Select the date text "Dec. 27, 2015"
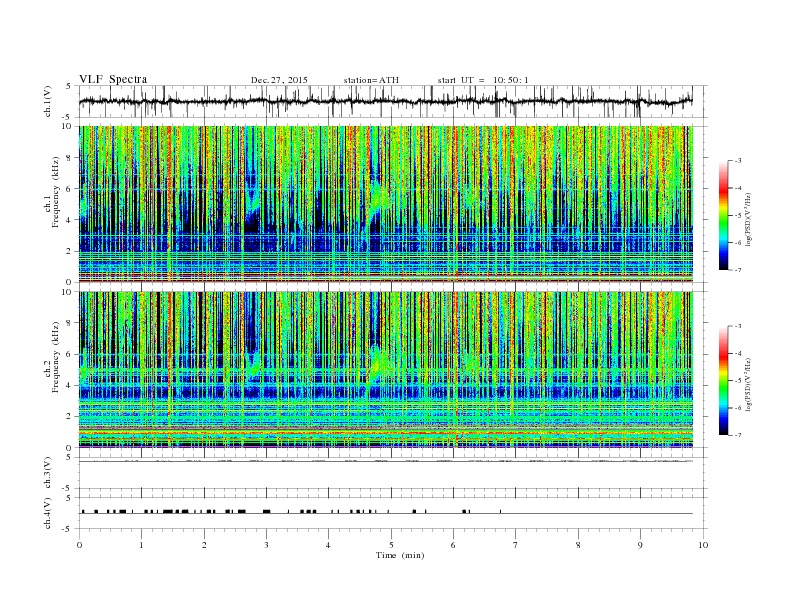Image resolution: width=792 pixels, height=612 pixels. pyautogui.click(x=279, y=80)
